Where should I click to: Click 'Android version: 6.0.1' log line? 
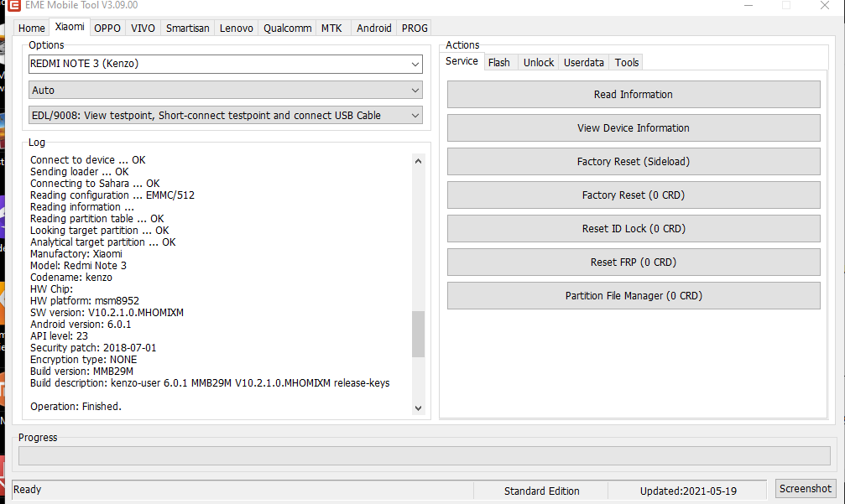pos(81,325)
